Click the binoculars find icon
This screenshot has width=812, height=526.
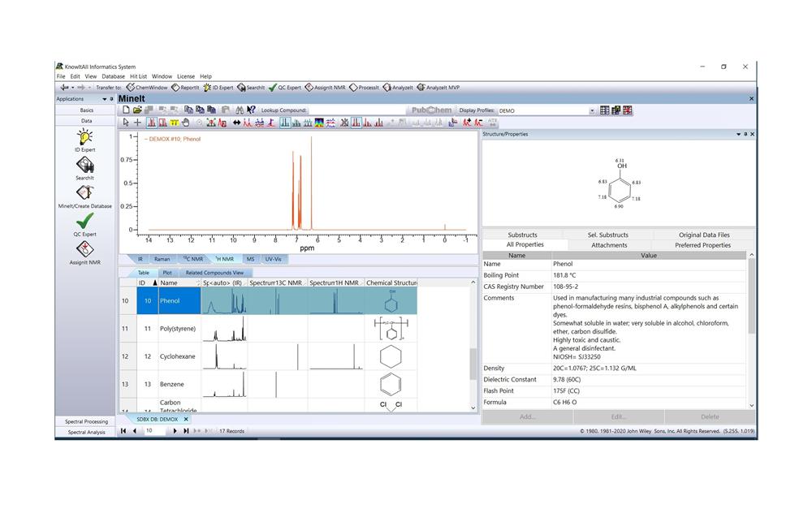coord(240,110)
